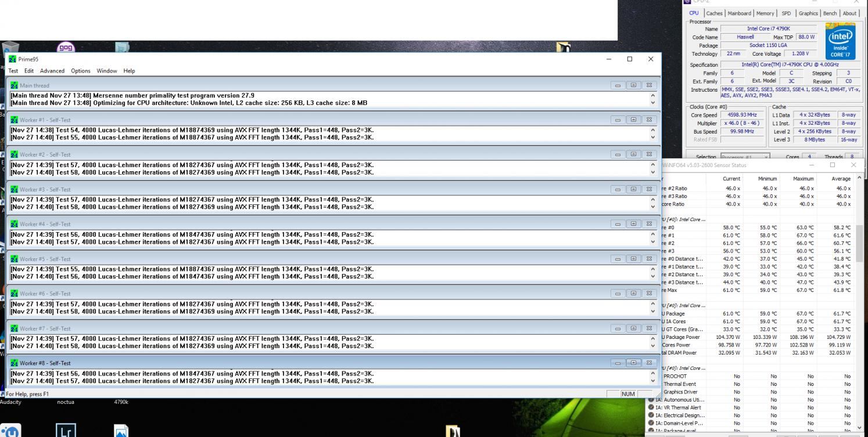Viewport: 868px width, 437px height.
Task: Click the HWiNFO vertical scrollbar thumb
Action: click(860, 244)
